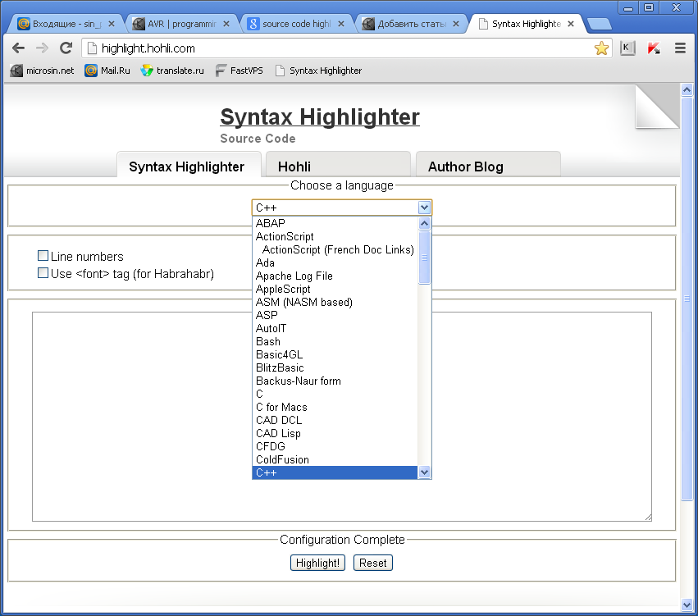698x616 pixels.
Task: Choose Backus-Naur form option
Action: [335, 381]
